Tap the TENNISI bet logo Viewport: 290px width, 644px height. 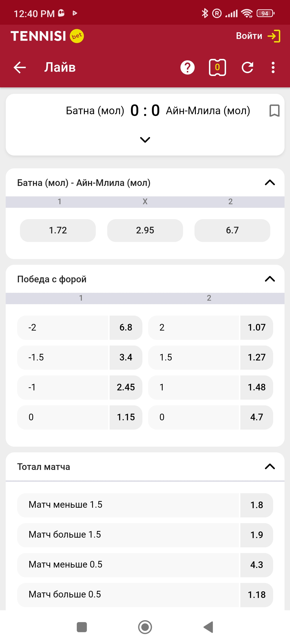pos(47,36)
